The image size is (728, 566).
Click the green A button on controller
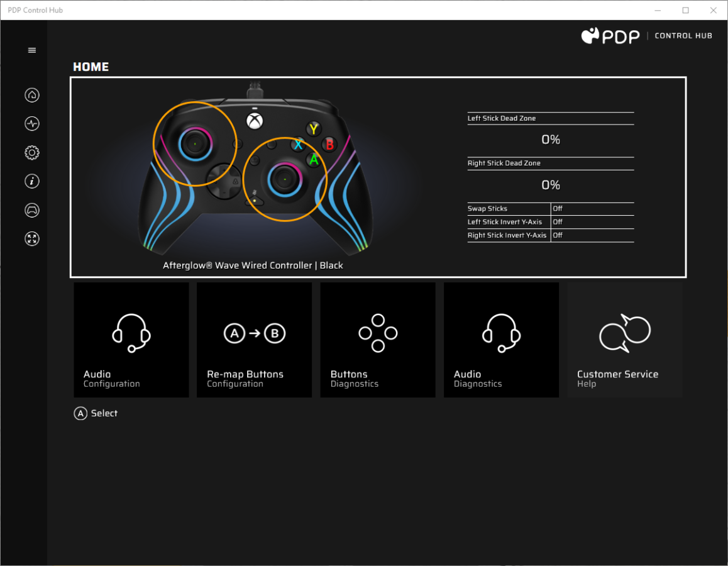pyautogui.click(x=314, y=160)
